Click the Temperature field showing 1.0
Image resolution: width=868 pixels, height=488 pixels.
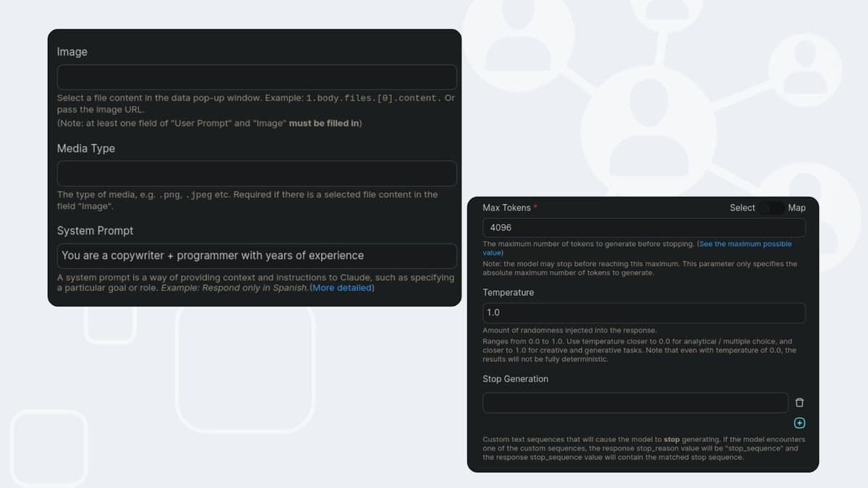644,313
